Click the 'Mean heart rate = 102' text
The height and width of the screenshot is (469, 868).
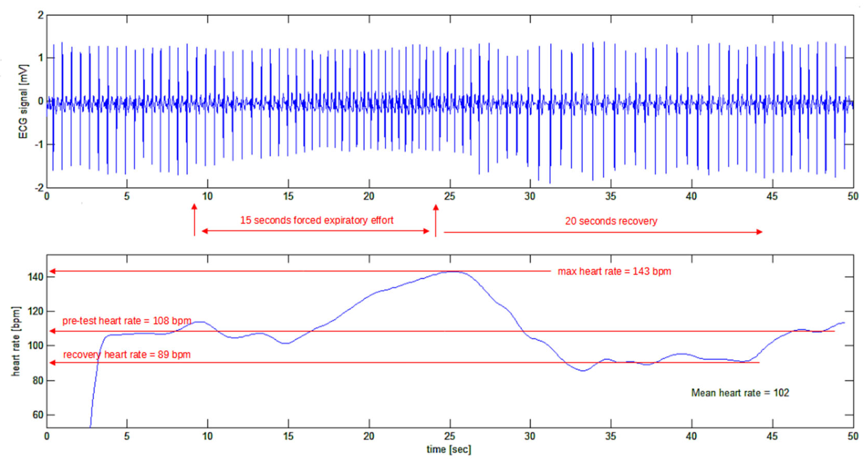click(x=740, y=393)
